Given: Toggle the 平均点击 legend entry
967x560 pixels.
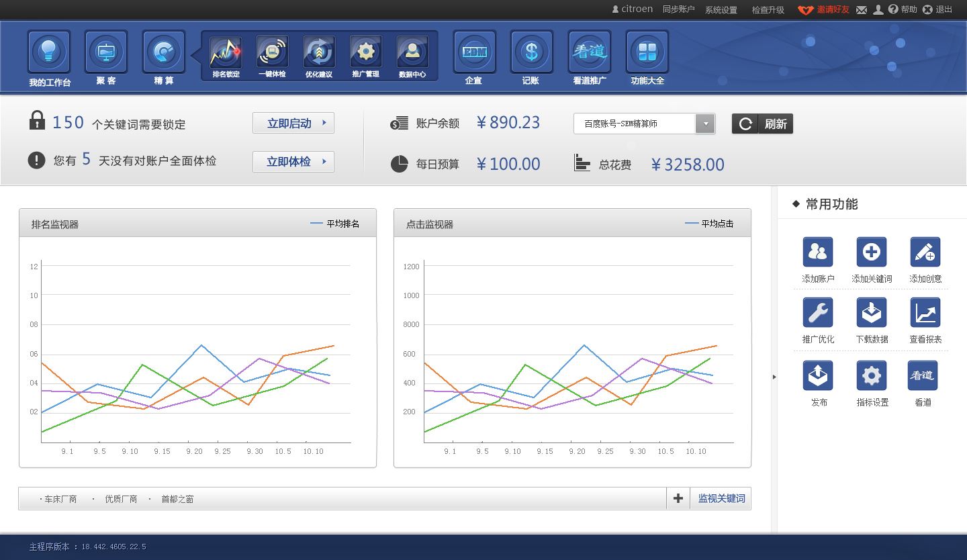Looking at the screenshot, I should [709, 224].
